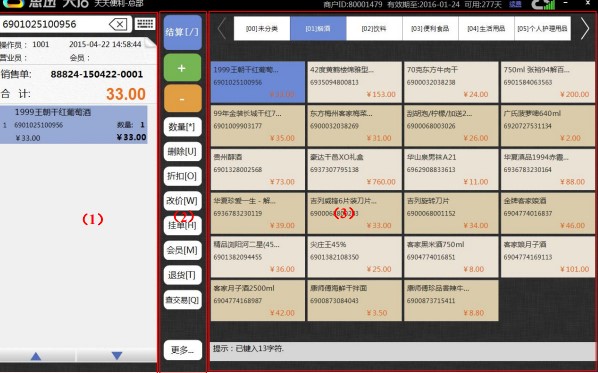
Task: Add the 客家月子酒2500ml product card
Action: tap(258, 301)
